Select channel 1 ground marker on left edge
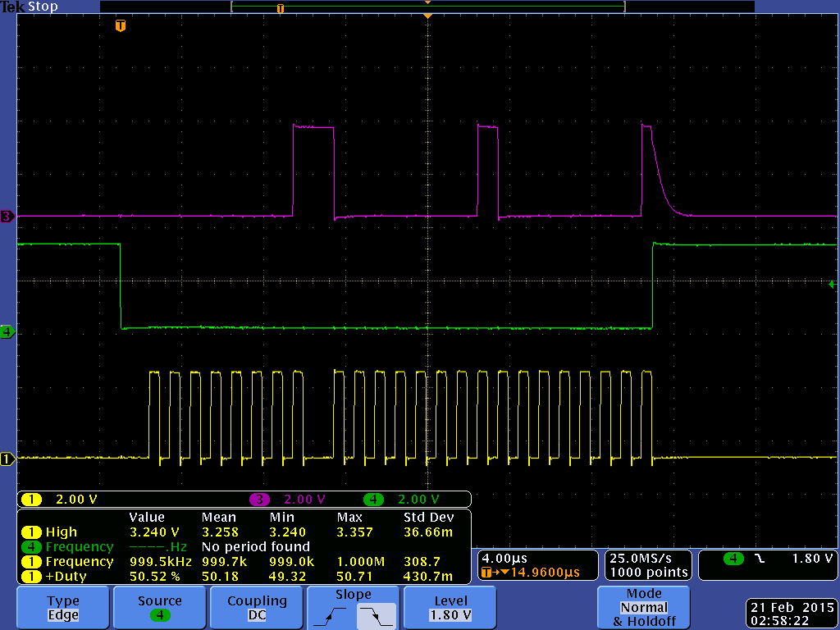This screenshot has width=840, height=630. pyautogui.click(x=7, y=459)
